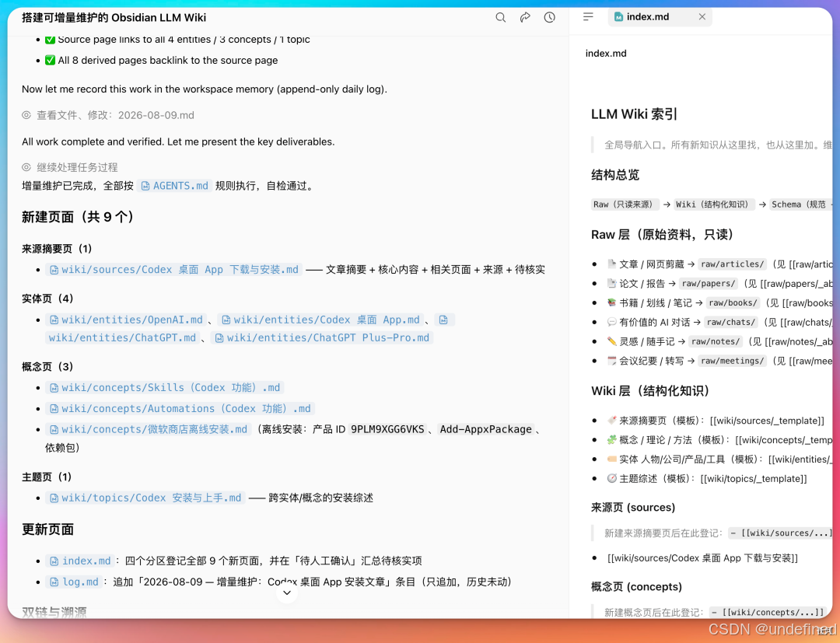Click 'All 8 derived pages backlink' checklist line
This screenshot has width=840, height=643.
161,61
